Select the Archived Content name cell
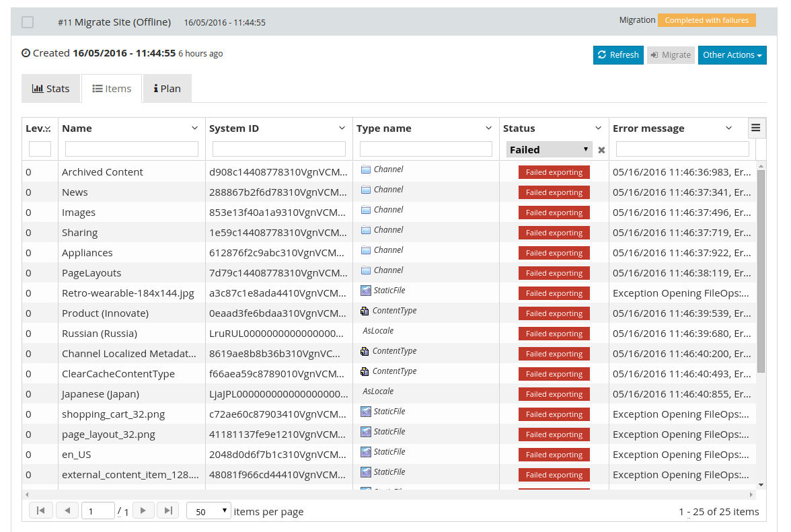Viewport: 791px width, 532px height. point(132,172)
